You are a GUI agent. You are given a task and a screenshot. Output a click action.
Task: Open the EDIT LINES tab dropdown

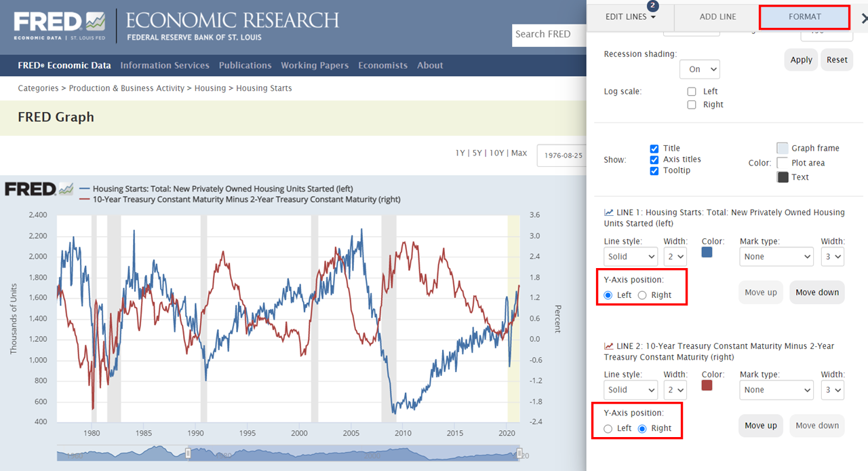(x=631, y=17)
